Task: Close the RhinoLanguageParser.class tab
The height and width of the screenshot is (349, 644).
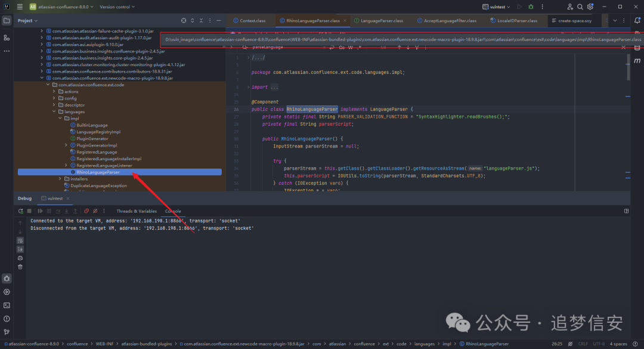Action: click(345, 20)
